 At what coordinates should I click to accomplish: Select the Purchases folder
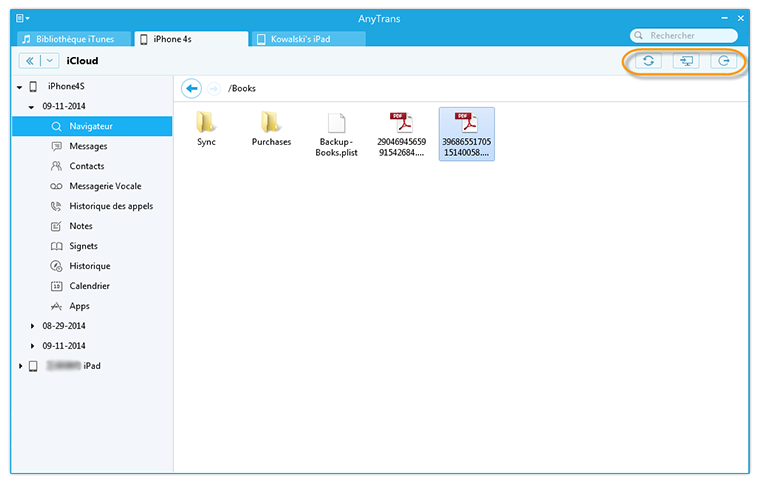271,129
